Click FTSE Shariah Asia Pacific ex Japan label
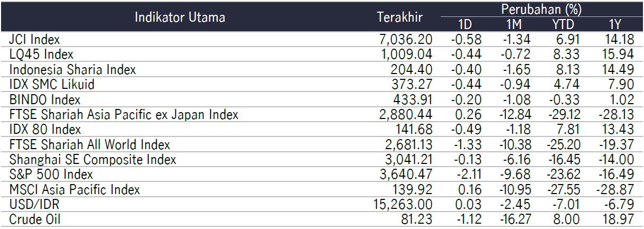This screenshot has height=229, width=644. (x=124, y=114)
